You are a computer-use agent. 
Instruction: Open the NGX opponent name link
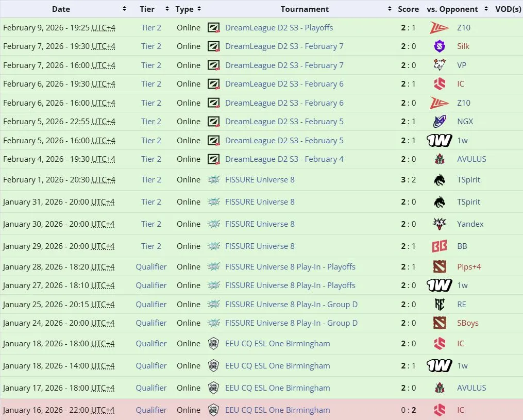(465, 122)
